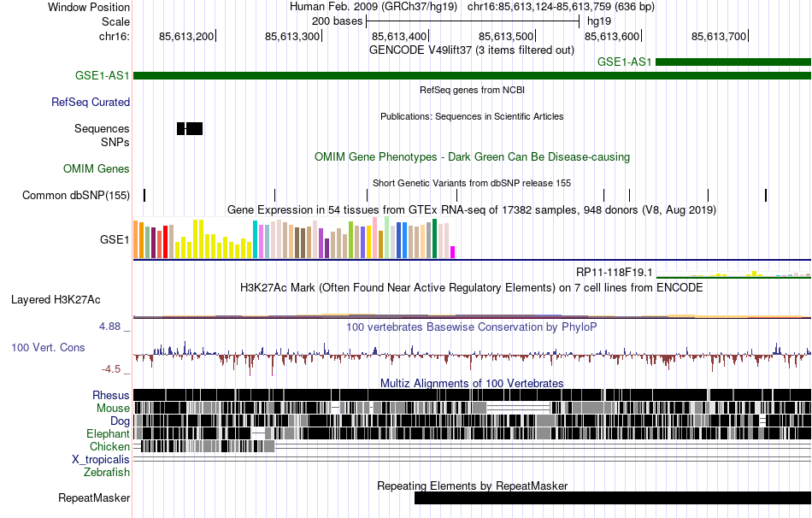Open the RepeatMasker track label
Screen dimensions: 812x518
coord(94,498)
